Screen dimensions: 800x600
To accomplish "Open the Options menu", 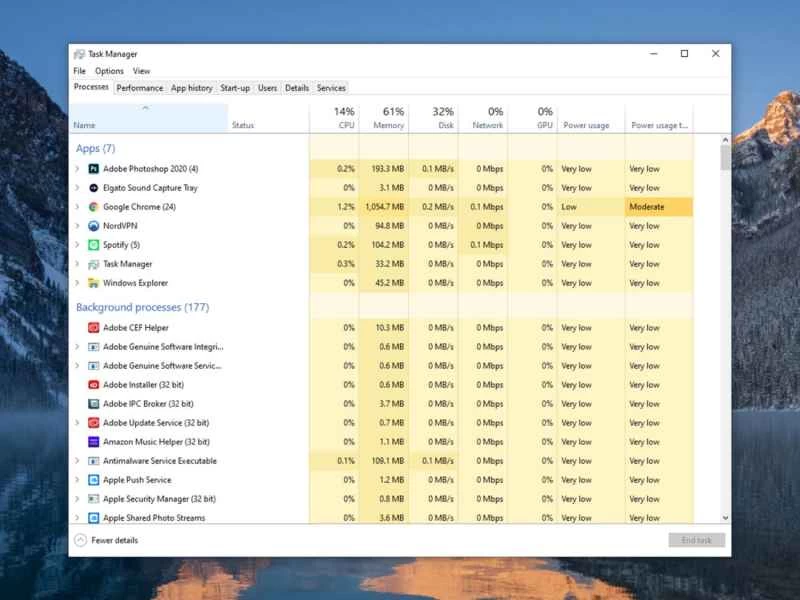I will click(x=109, y=71).
